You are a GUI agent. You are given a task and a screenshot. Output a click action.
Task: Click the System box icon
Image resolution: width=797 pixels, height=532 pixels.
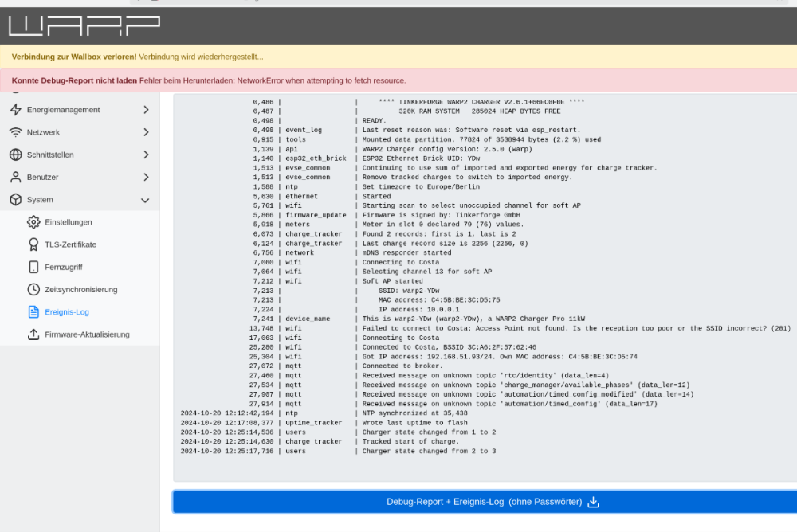click(16, 200)
